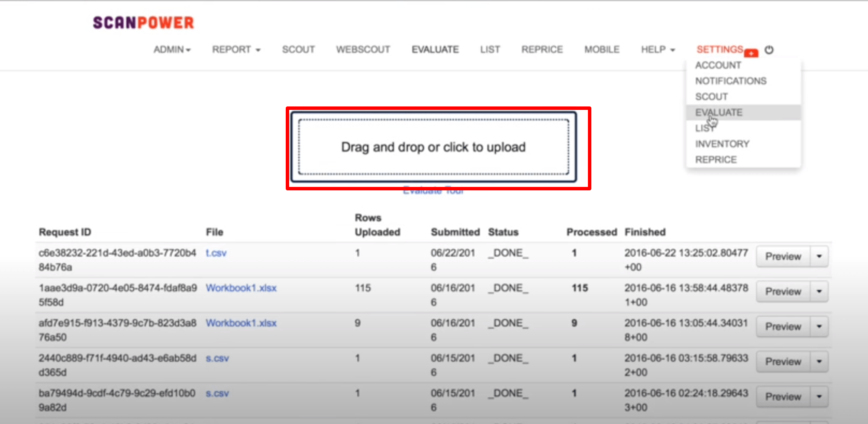Image resolution: width=868 pixels, height=424 pixels.
Task: Open the HELP dropdown menu
Action: pos(658,49)
